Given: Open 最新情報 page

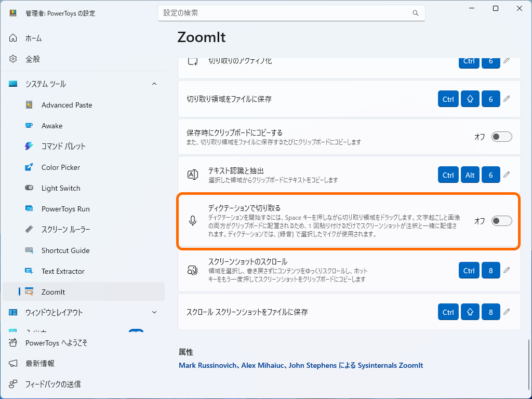Looking at the screenshot, I should (x=84, y=363).
